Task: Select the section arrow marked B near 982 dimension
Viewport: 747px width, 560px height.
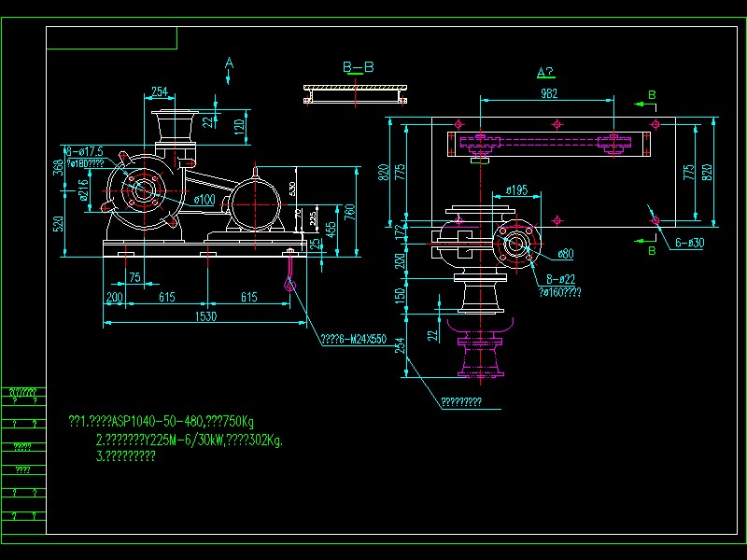Action: (x=651, y=93)
